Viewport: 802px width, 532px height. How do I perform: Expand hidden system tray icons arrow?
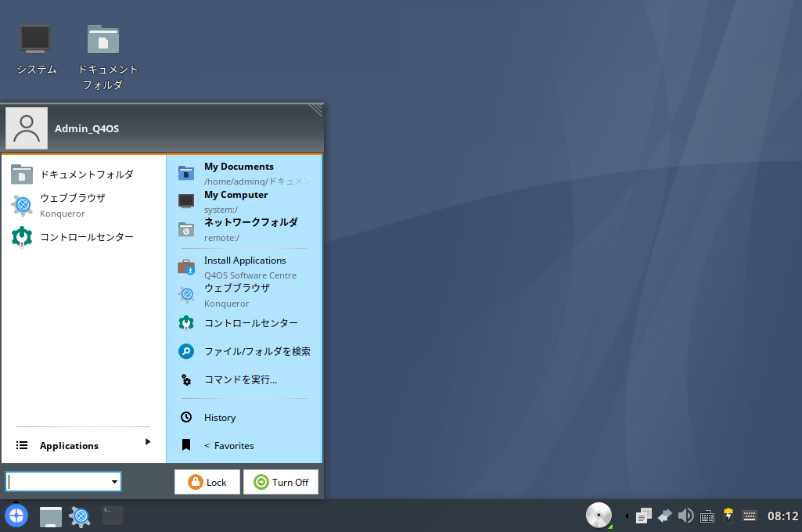click(626, 516)
